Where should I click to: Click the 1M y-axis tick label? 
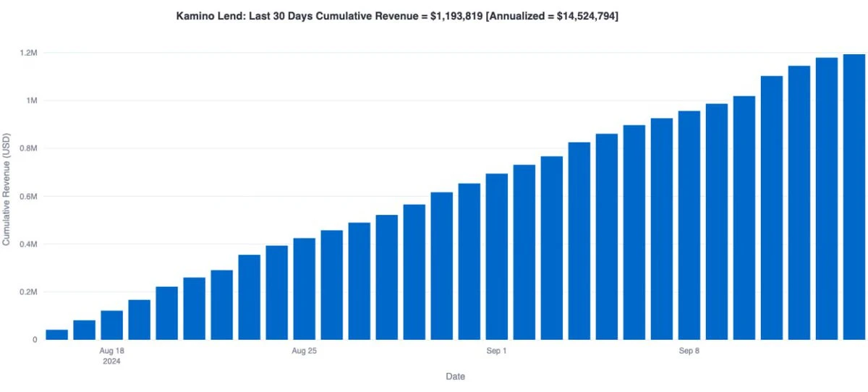click(30, 101)
